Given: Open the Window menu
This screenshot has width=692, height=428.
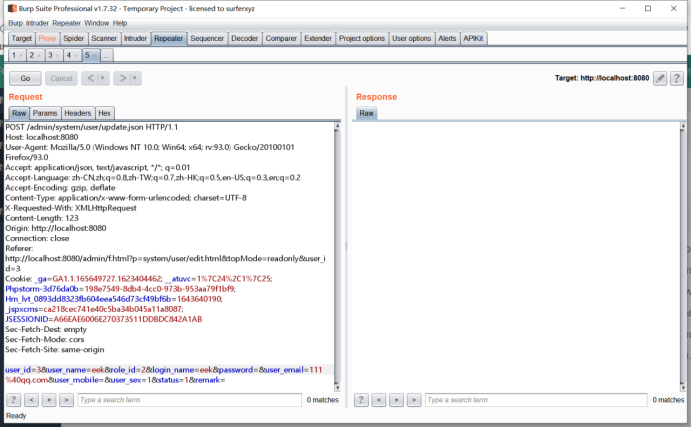Looking at the screenshot, I should coord(96,23).
